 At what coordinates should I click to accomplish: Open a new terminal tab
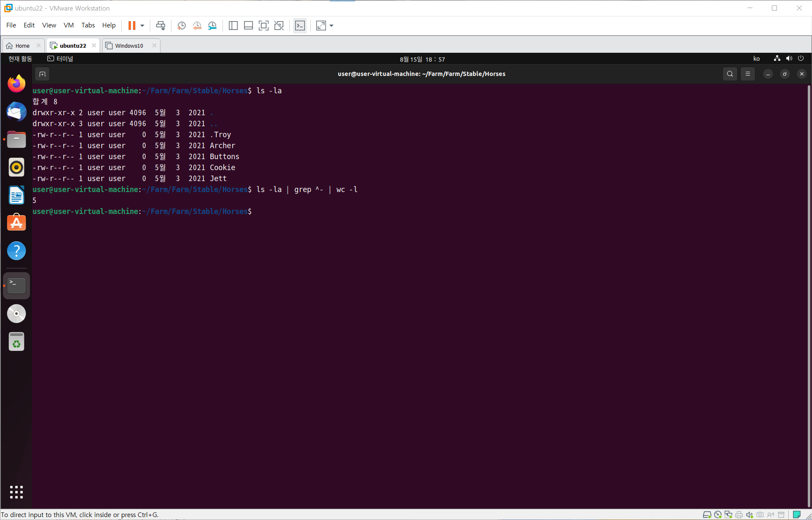pos(42,74)
